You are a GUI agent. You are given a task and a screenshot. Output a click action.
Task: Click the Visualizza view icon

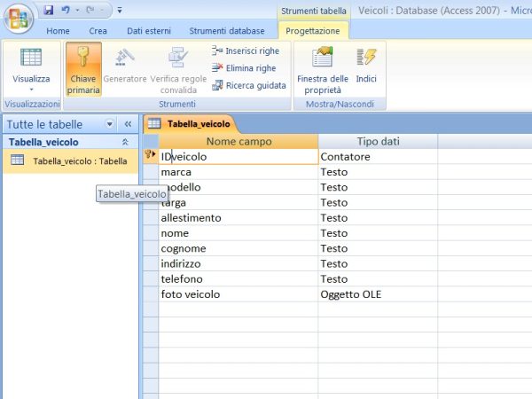31,59
